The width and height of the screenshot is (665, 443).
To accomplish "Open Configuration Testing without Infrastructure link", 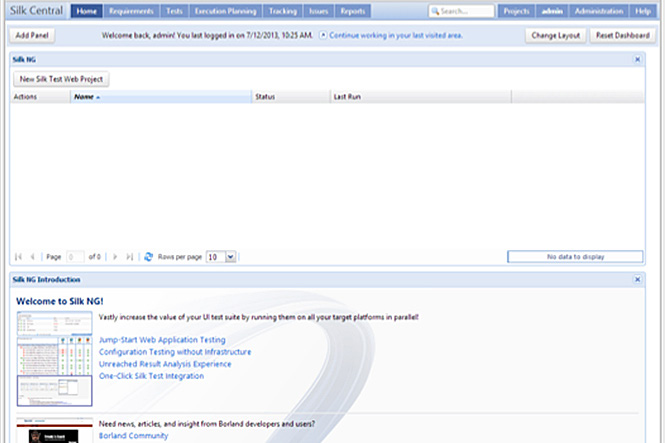I will [x=175, y=352].
